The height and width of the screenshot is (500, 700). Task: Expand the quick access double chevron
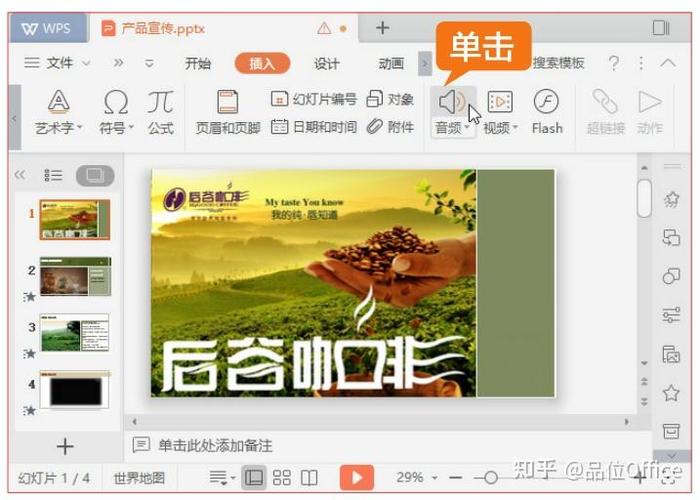pyautogui.click(x=118, y=63)
